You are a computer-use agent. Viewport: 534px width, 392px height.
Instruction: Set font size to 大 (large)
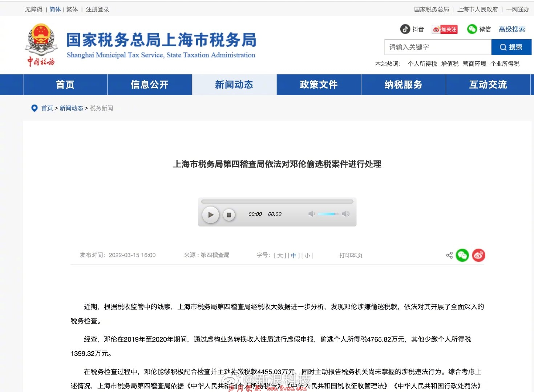[x=280, y=256]
